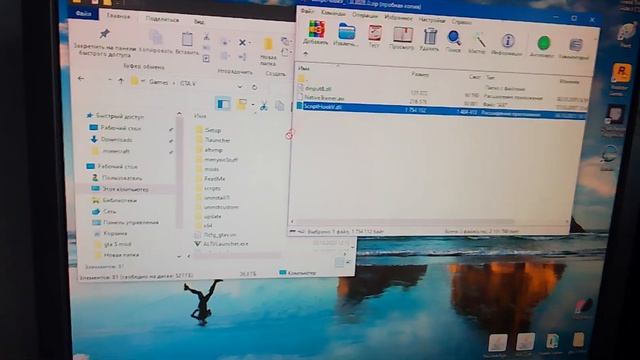Toggle Explorer's highlighted preview pane button

[223, 104]
